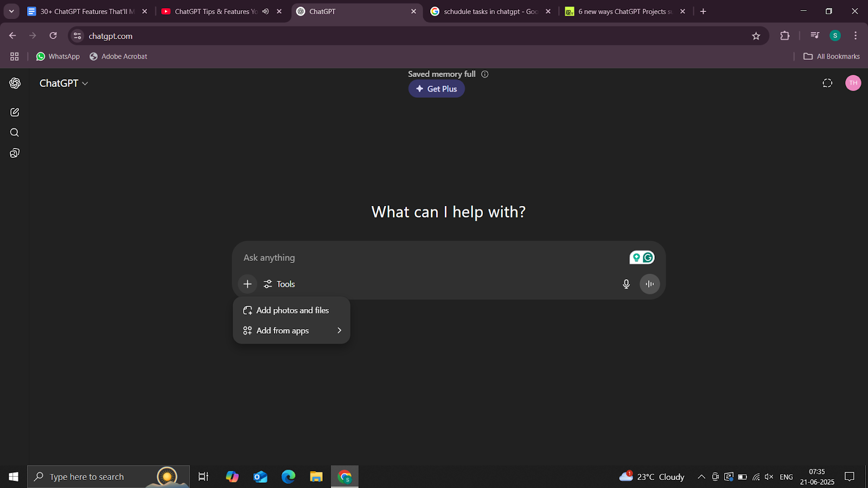Open the muted volume tray icon

click(x=769, y=477)
